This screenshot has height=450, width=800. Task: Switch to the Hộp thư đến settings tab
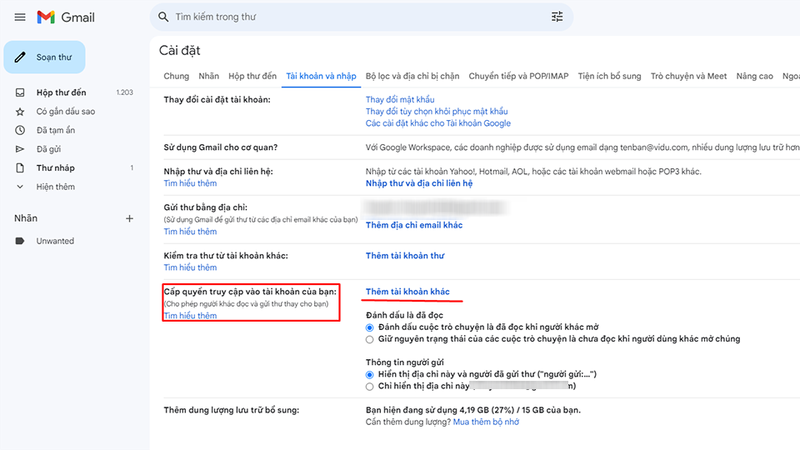click(x=253, y=76)
